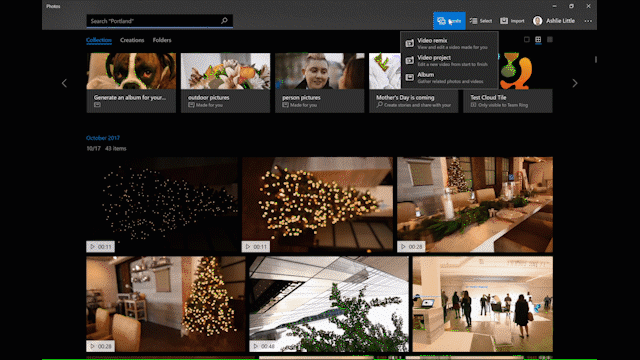Open the Select mode button
Screen dimensions: 640x360
click(481, 21)
